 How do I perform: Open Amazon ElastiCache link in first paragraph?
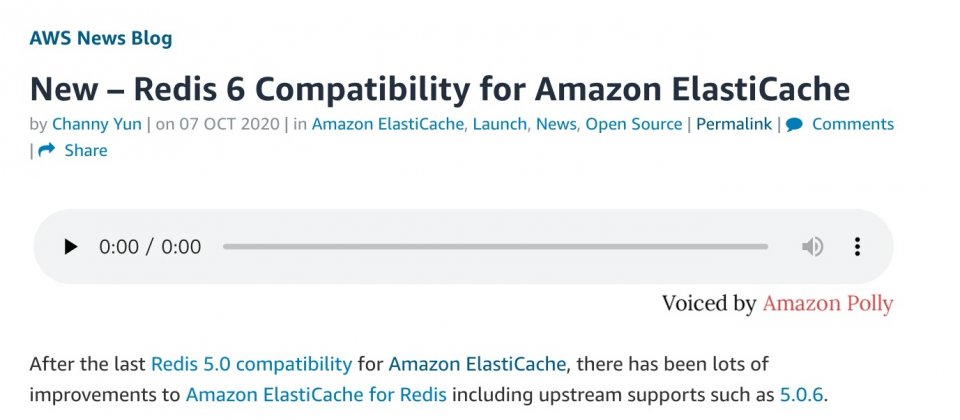pos(477,364)
